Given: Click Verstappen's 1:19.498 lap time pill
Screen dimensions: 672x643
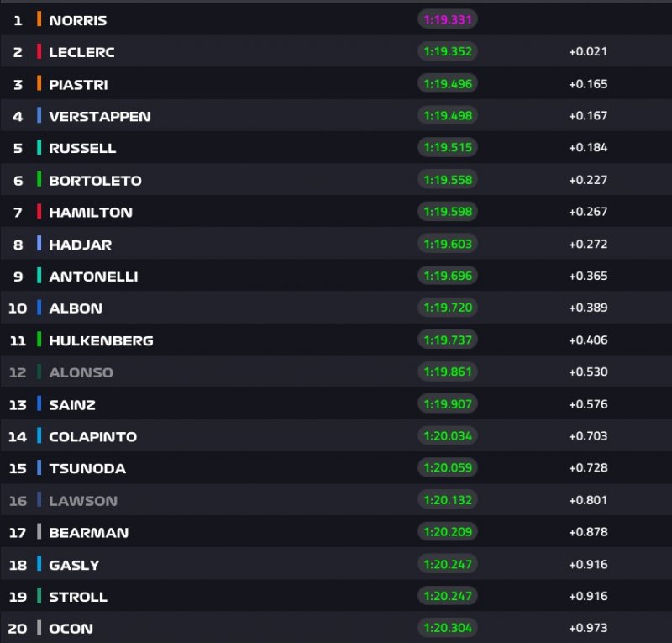Looking at the screenshot, I should click(x=448, y=115).
